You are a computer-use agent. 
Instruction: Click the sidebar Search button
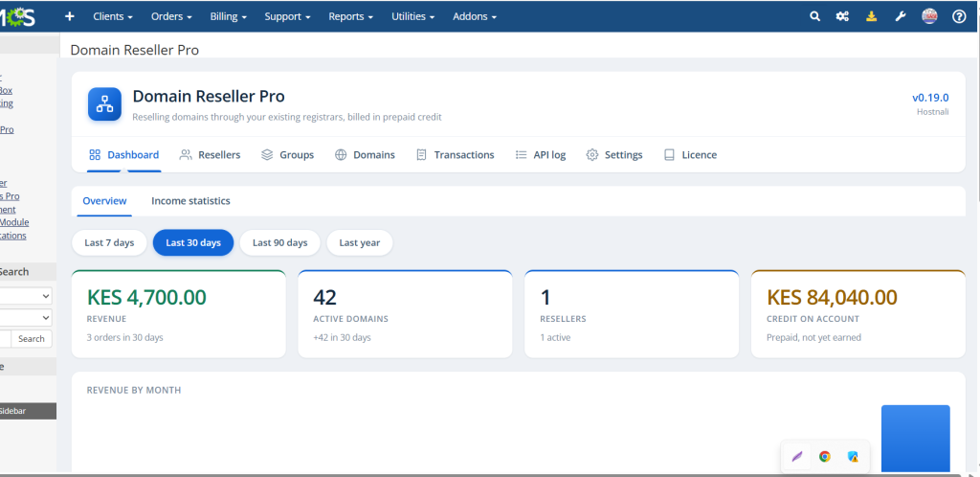[32, 339]
